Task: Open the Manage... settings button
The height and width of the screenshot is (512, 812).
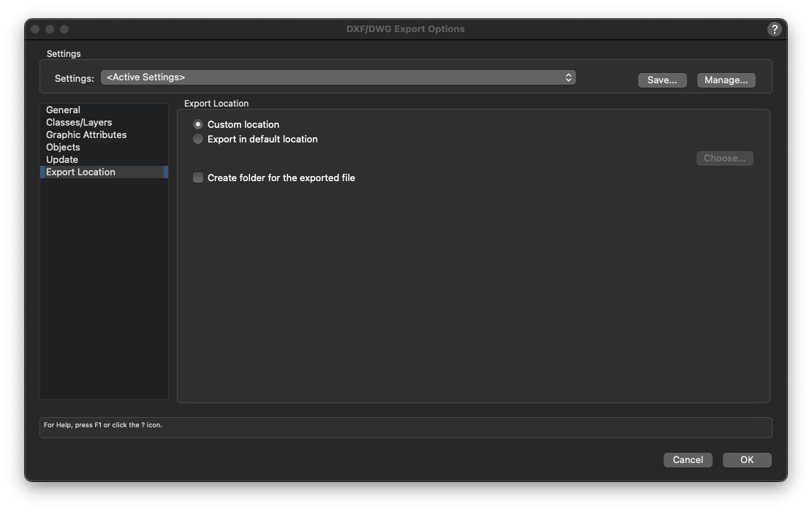Action: [x=726, y=80]
